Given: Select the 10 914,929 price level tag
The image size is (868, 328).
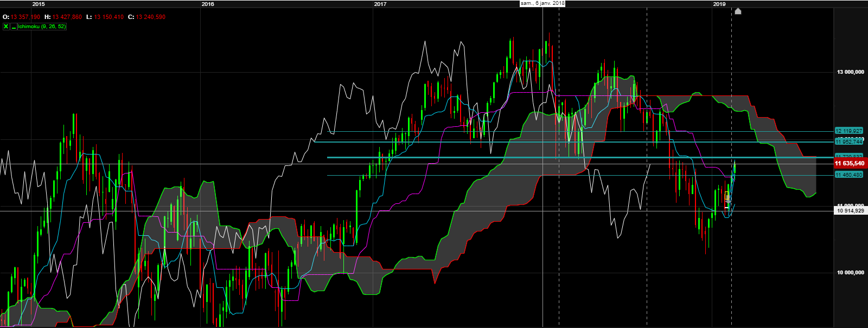Looking at the screenshot, I should click(x=850, y=210).
